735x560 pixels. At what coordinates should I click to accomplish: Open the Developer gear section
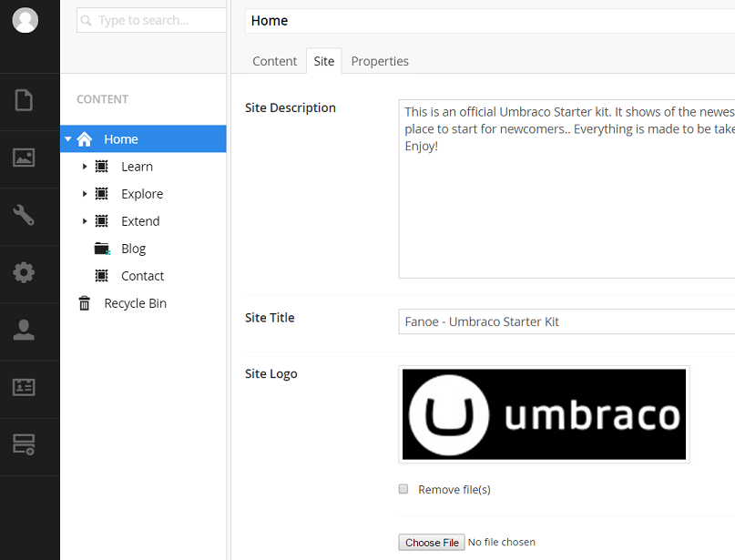(24, 272)
